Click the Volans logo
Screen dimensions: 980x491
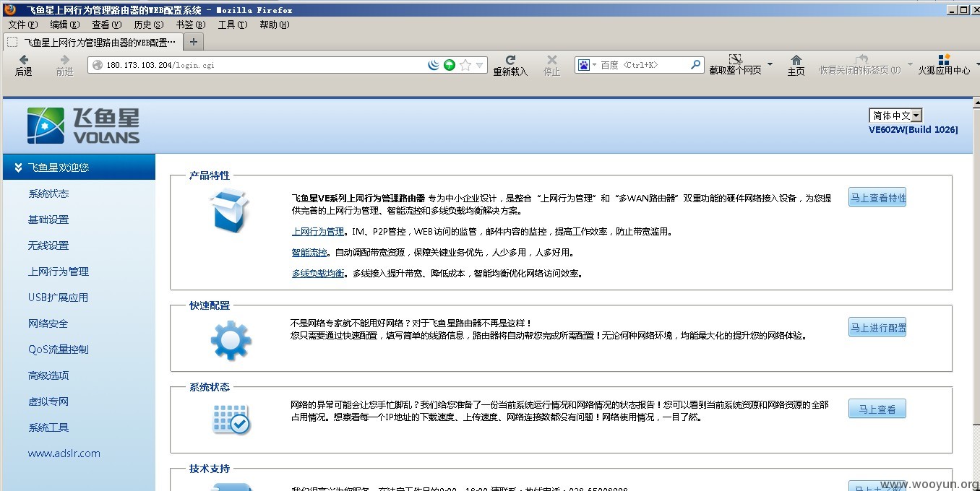(83, 126)
